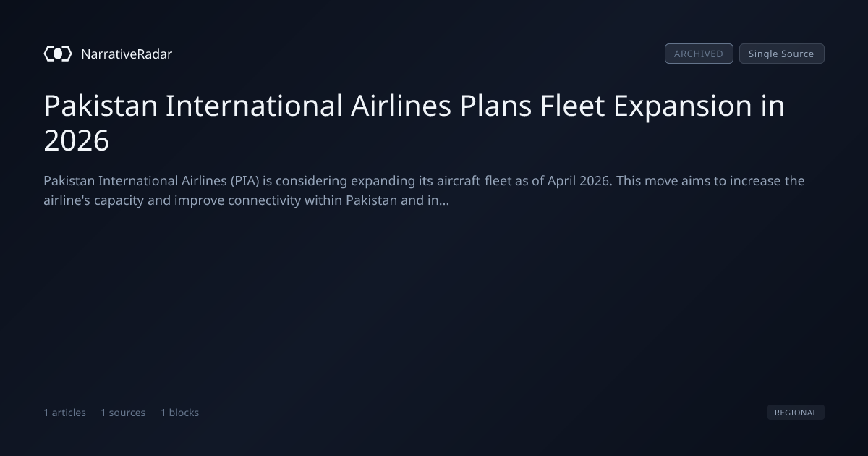Select the summary line starting "airline's capacity"
Screen dimensions: 868x456
246,200
